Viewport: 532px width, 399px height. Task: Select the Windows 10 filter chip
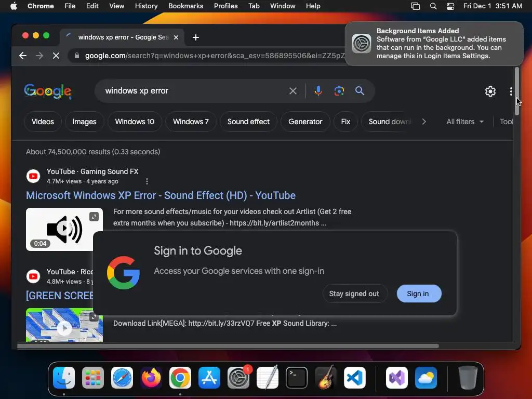pos(135,122)
